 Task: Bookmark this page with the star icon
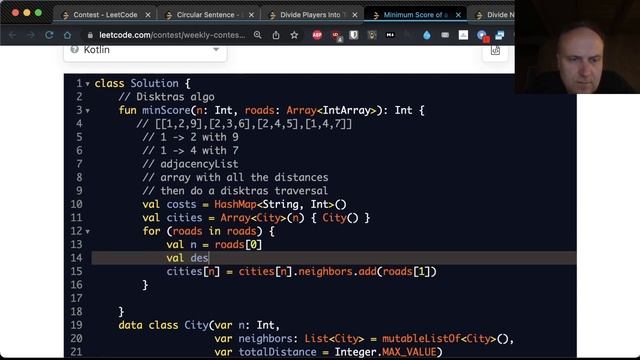(294, 35)
